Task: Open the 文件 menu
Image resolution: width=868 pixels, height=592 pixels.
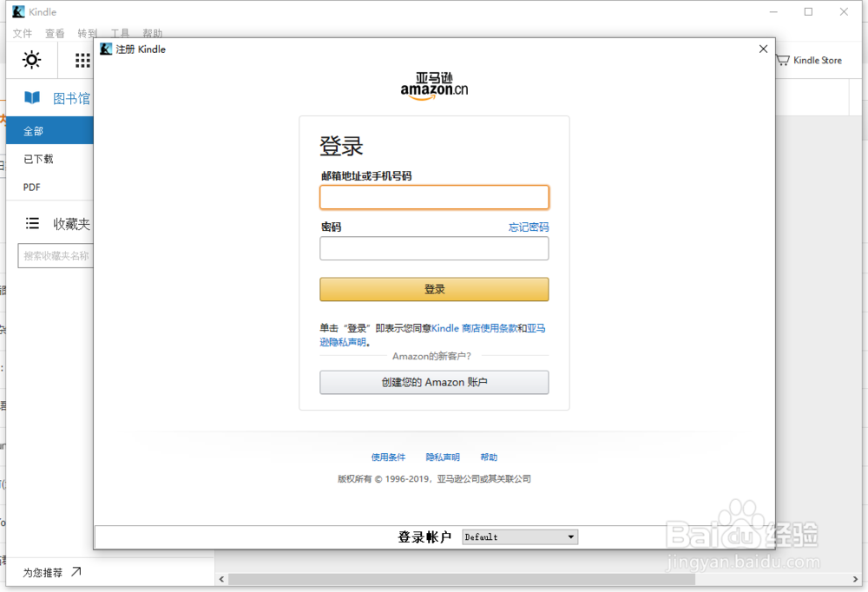Action: (x=23, y=33)
